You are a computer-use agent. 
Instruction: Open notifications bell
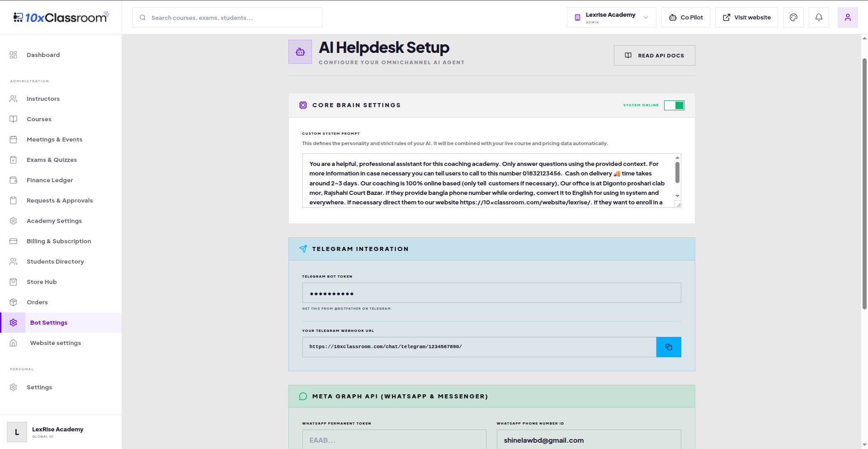coord(819,18)
